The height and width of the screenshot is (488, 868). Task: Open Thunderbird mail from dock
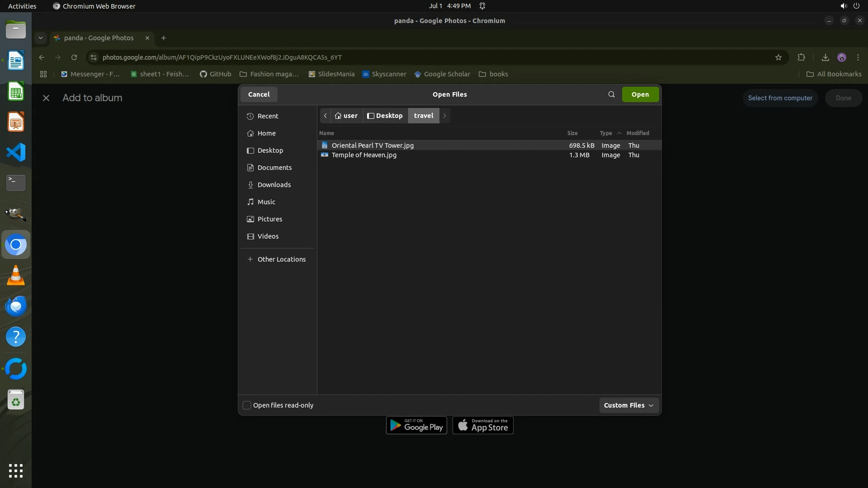point(16,306)
